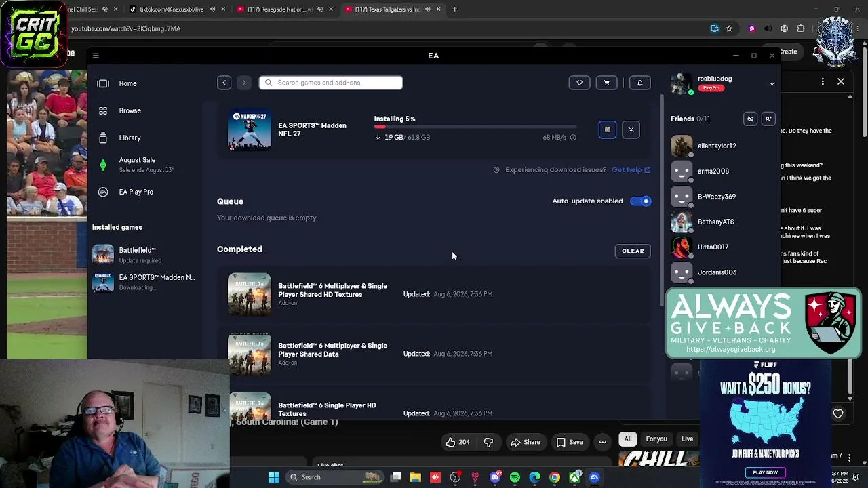Expand the rcsbluedog account dropdown
The height and width of the screenshot is (488, 868).
(772, 83)
